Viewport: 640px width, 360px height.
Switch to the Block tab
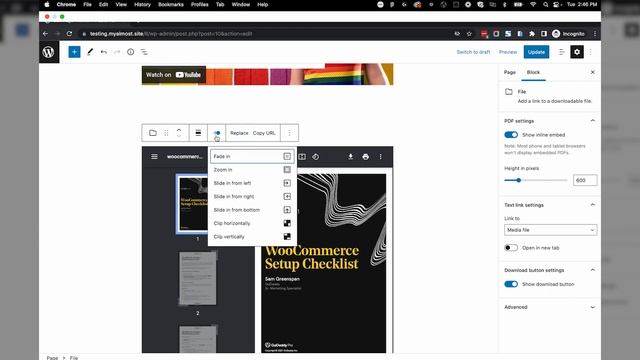533,72
